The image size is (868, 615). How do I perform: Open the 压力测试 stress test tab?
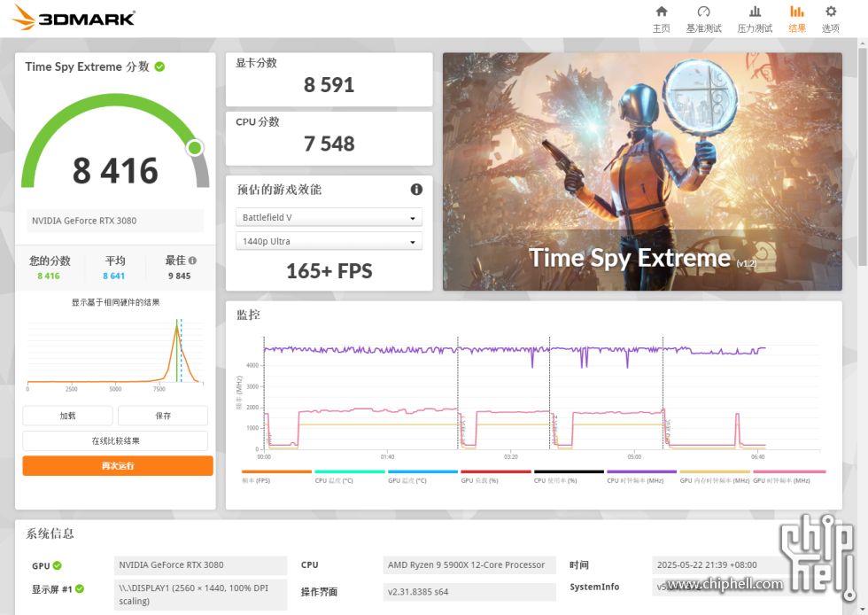(x=755, y=19)
